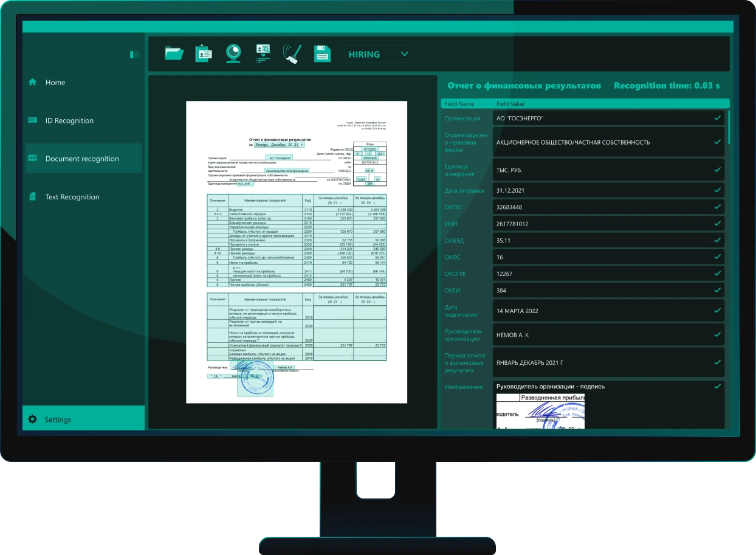Click the results panel vertical scrollbar
The image size is (756, 555).
tap(728, 128)
